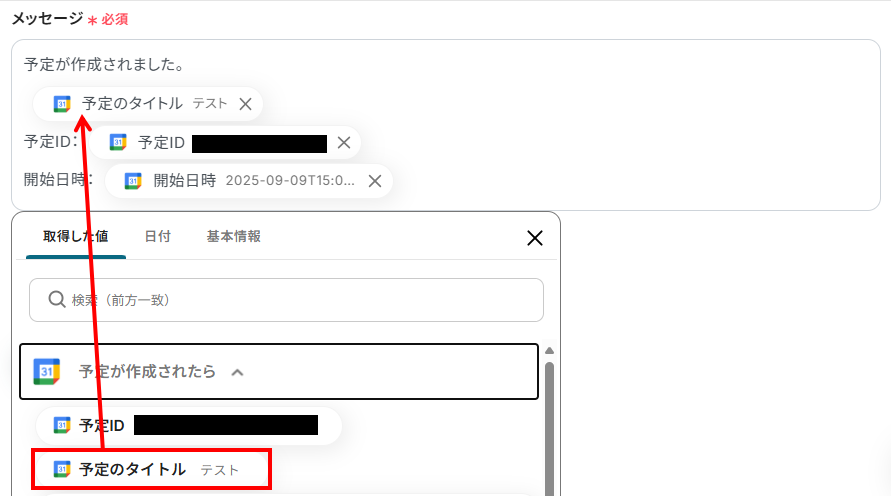Focus the 検索（前方一致）search field
This screenshot has width=891, height=496.
286,300
